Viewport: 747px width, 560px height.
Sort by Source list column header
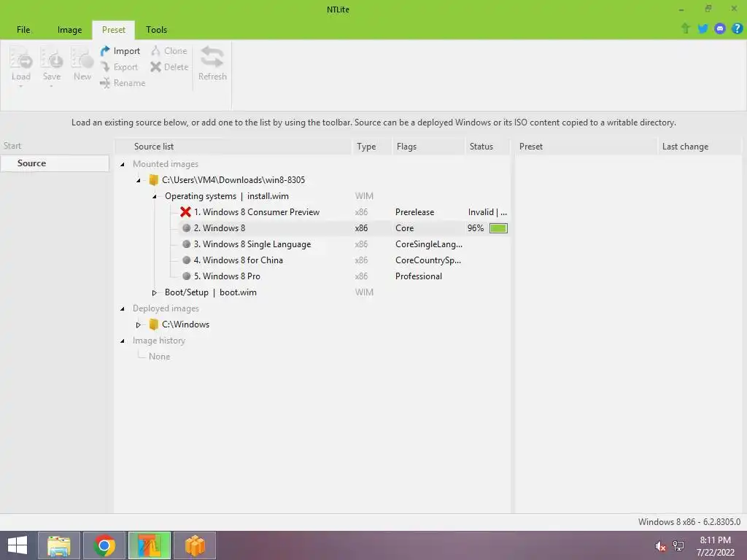coord(233,146)
